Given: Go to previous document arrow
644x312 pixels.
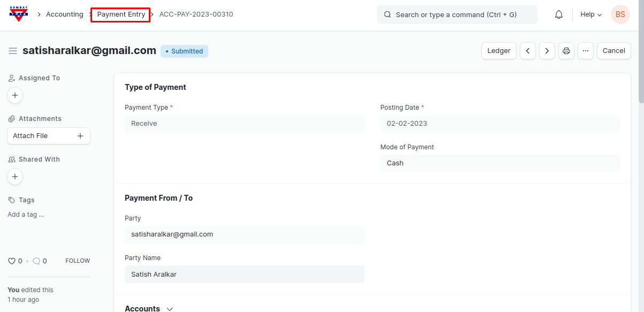Looking at the screenshot, I should pos(527,51).
